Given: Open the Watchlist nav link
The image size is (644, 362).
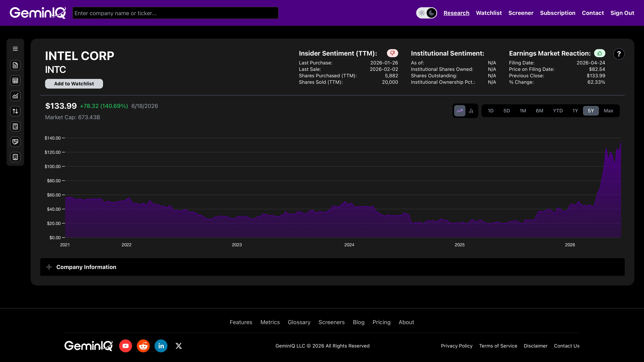Looking at the screenshot, I should point(489,13).
